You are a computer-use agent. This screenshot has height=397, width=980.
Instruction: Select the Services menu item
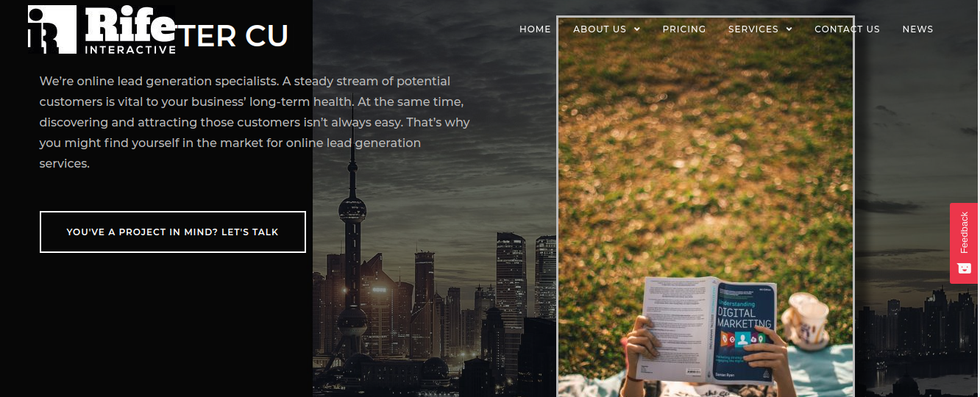(753, 29)
